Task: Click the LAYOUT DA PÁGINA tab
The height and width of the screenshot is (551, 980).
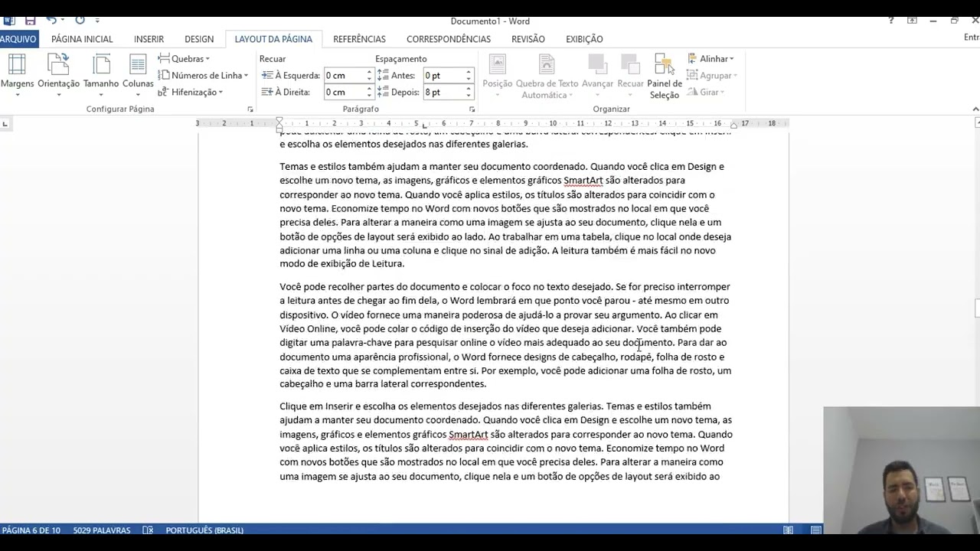Action: 273,39
